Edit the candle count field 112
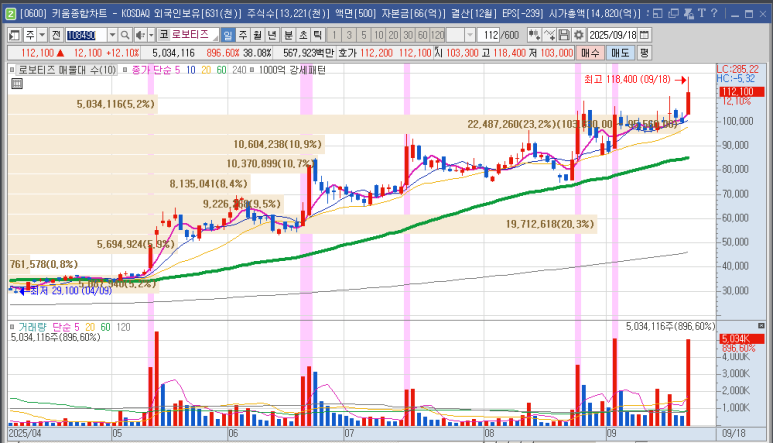Screen dimensions: 773x443 (x=489, y=35)
